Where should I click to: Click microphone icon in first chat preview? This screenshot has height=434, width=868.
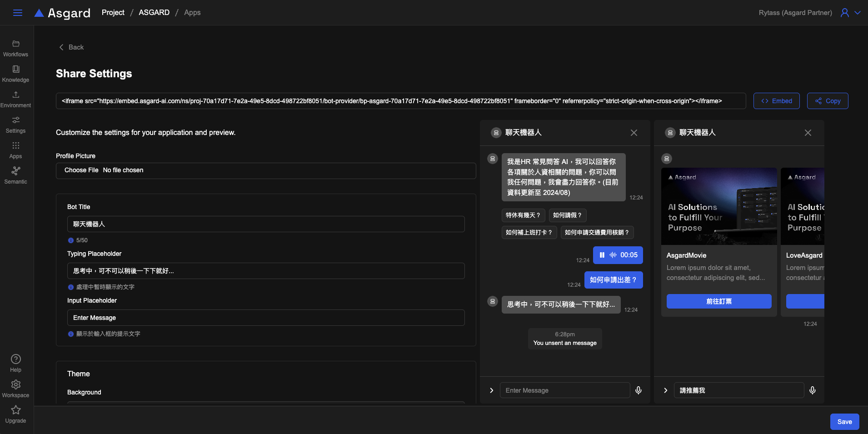click(639, 390)
